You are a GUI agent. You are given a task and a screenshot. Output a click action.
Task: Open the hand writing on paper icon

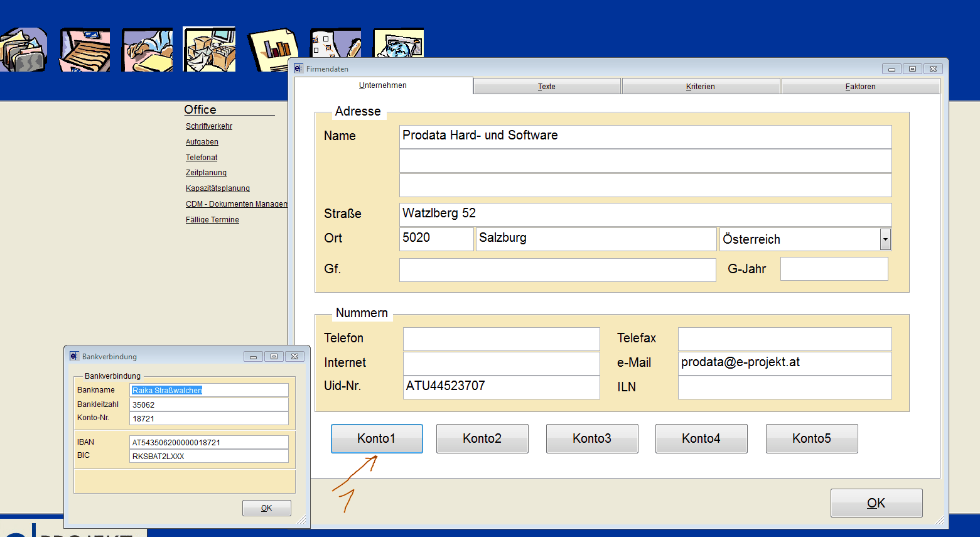148,50
